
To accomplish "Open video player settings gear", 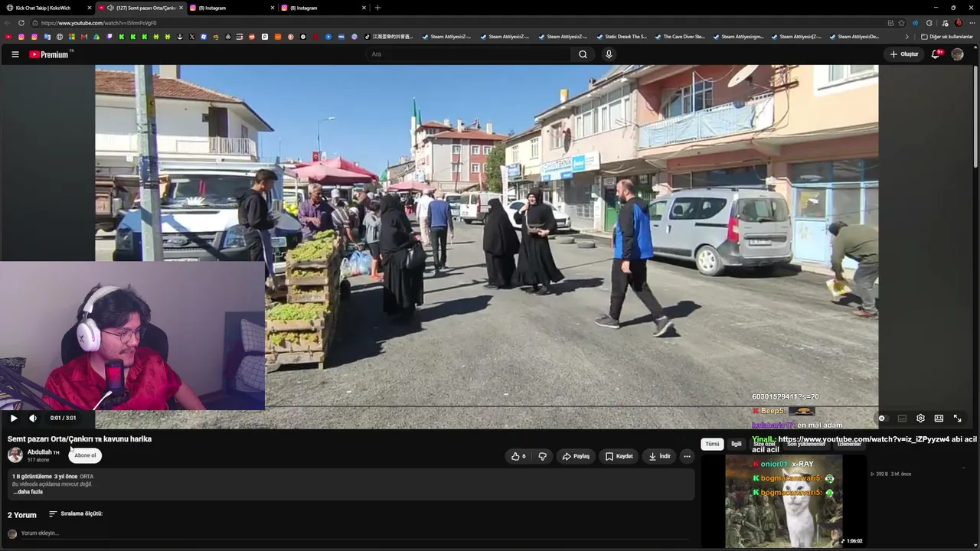I will point(920,419).
